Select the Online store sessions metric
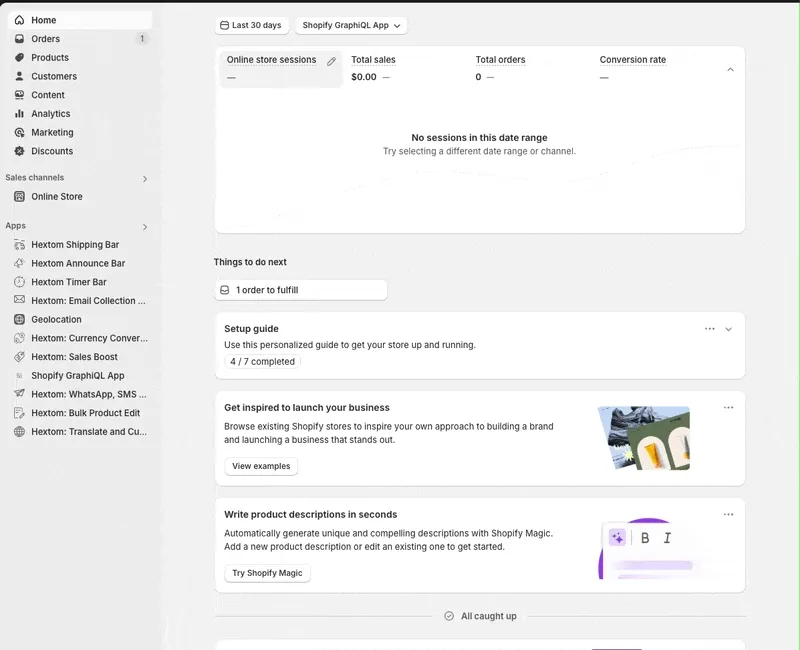This screenshot has width=800, height=650. tap(280, 68)
